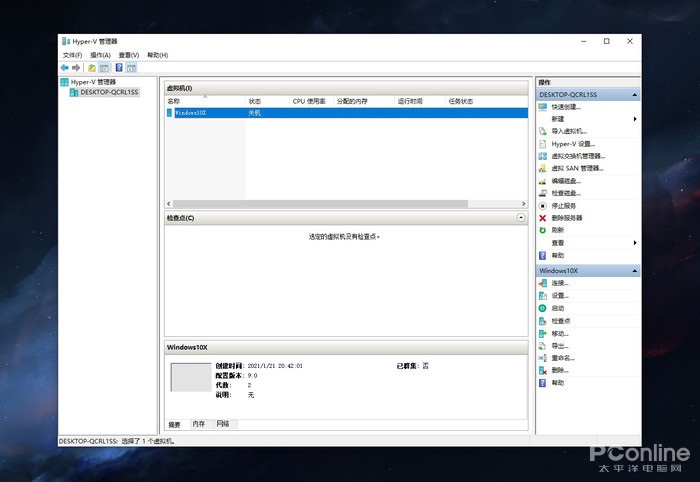Viewport: 700px width, 482px height.
Task: Go forward with the toolbar forward arrow
Action: [x=76, y=67]
